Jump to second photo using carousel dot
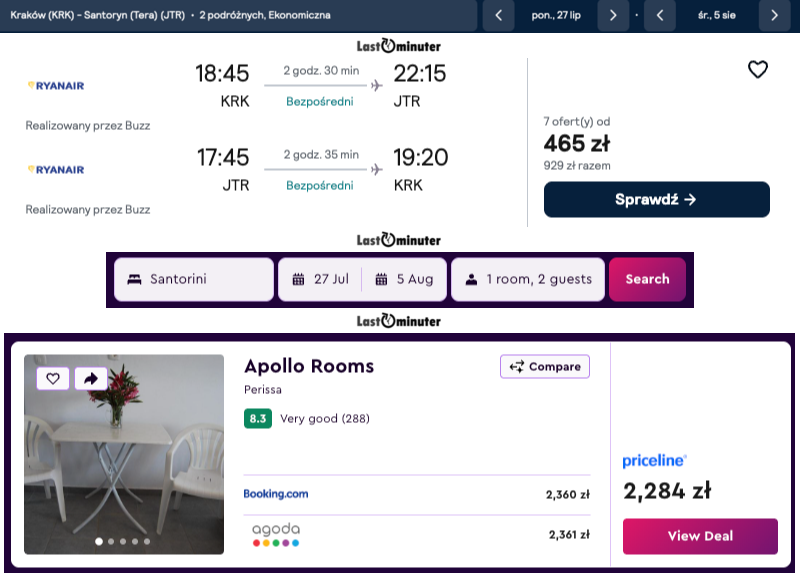The width and height of the screenshot is (800, 573). [111, 541]
